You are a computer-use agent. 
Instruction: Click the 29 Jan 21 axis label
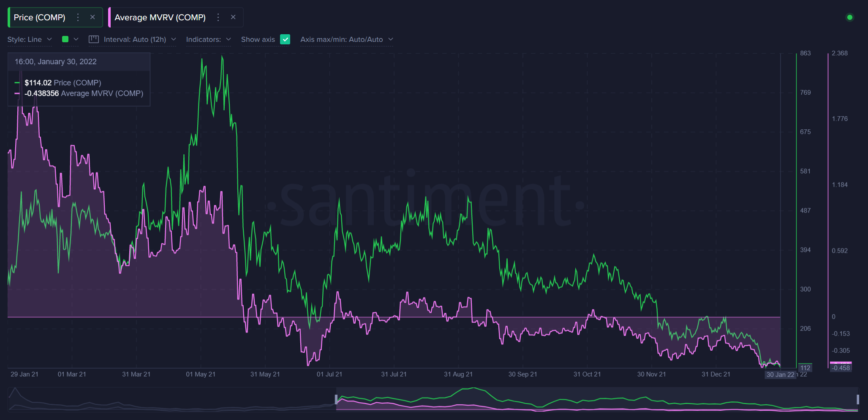[24, 374]
